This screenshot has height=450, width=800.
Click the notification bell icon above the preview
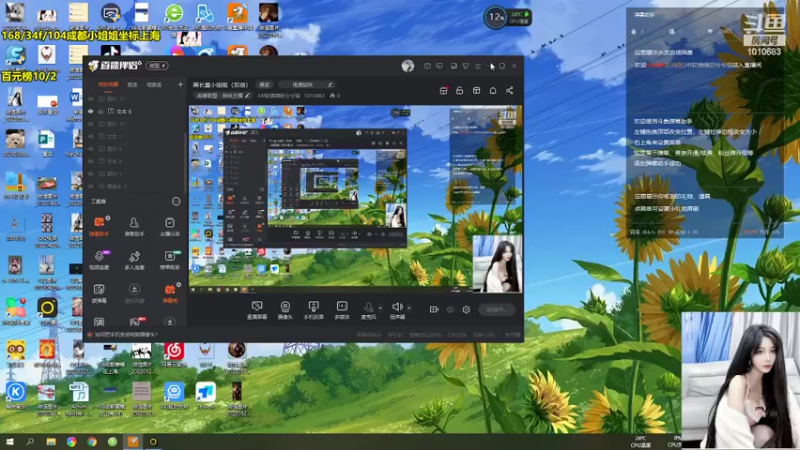(493, 90)
